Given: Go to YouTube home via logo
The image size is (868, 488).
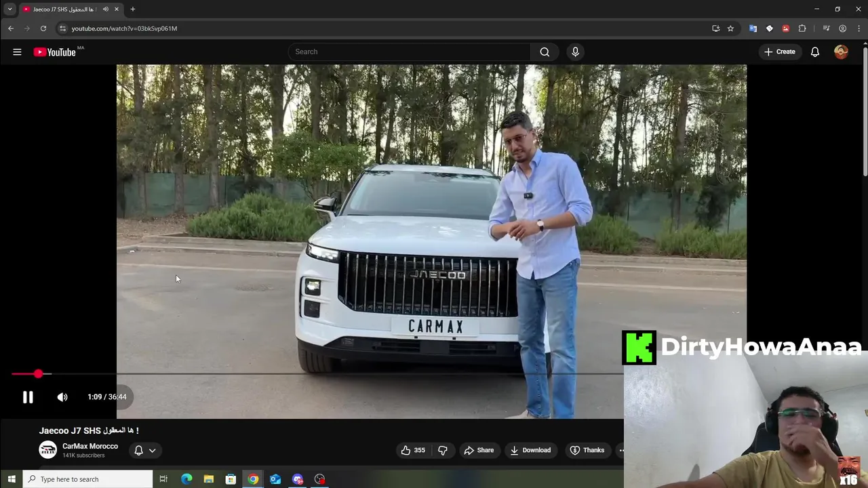Looking at the screenshot, I should [x=55, y=52].
